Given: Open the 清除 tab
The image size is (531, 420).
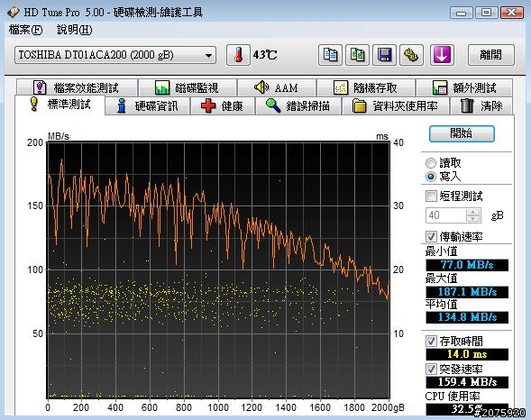Looking at the screenshot, I should click(x=481, y=106).
